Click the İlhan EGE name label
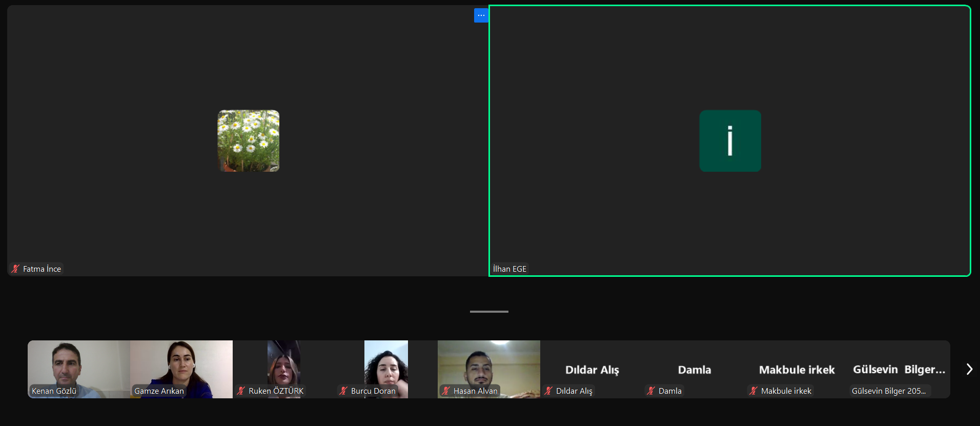Image resolution: width=980 pixels, height=426 pixels. 509,269
